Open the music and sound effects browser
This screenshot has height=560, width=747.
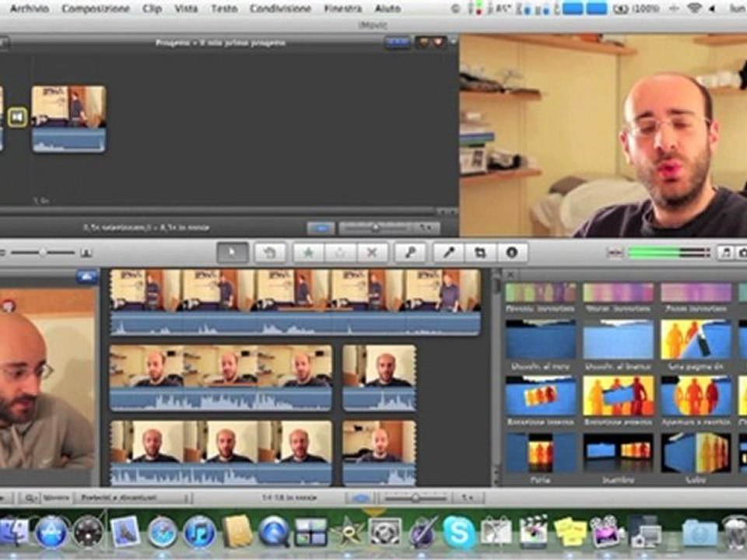click(725, 252)
